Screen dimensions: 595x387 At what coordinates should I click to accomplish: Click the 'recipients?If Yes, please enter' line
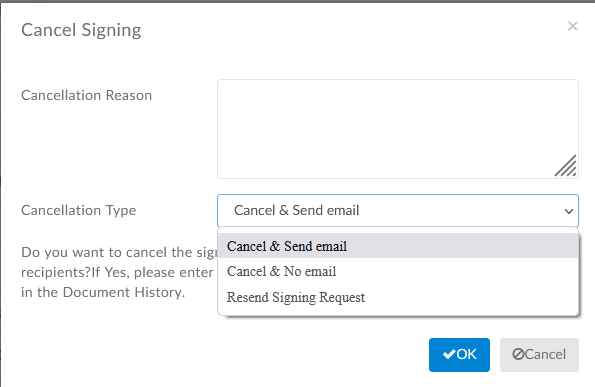click(x=117, y=272)
